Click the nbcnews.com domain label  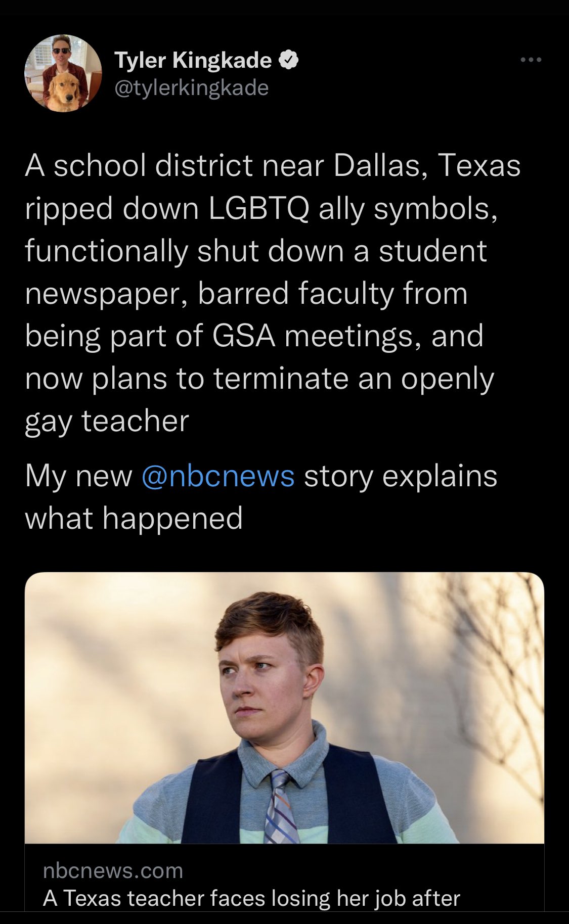point(113,871)
